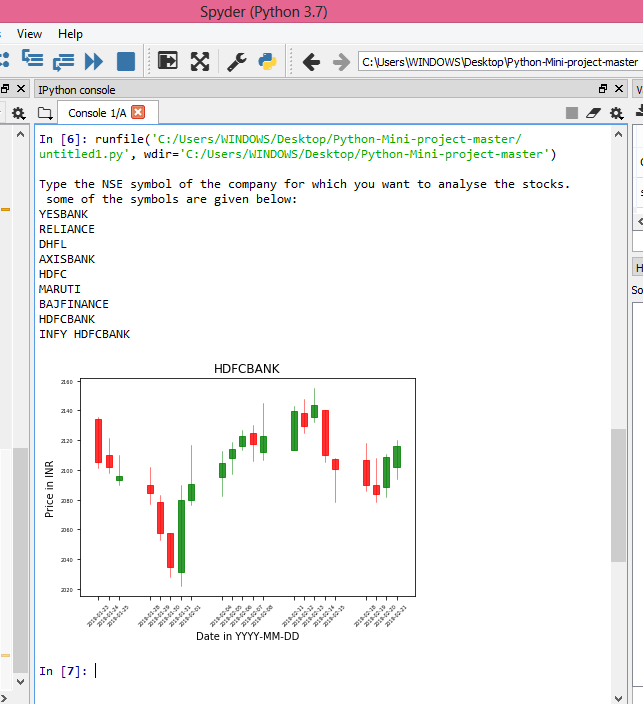
Task: Click the re-run last script icon
Action: (x=63, y=62)
